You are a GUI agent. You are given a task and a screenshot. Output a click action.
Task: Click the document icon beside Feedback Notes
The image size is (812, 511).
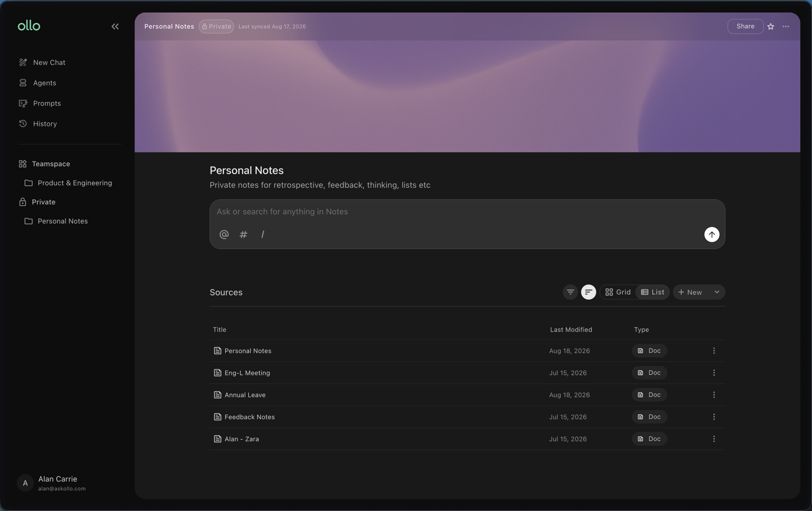click(x=217, y=417)
